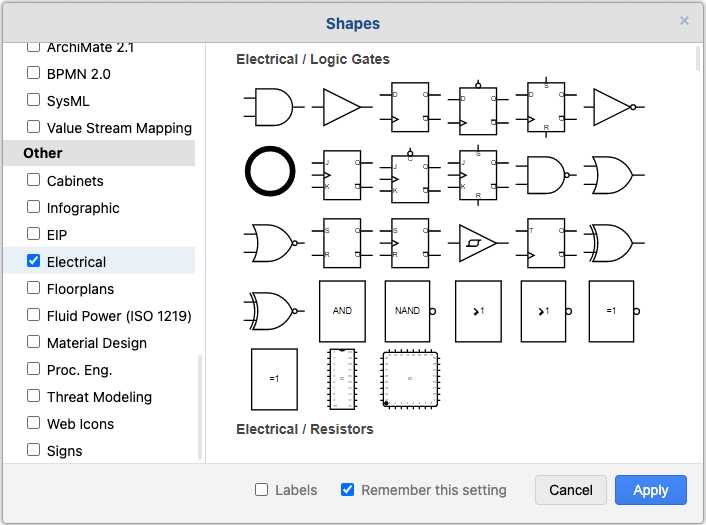Viewport: 706px width, 525px height.
Task: Choose the NOR gate shape
Action: tap(274, 243)
